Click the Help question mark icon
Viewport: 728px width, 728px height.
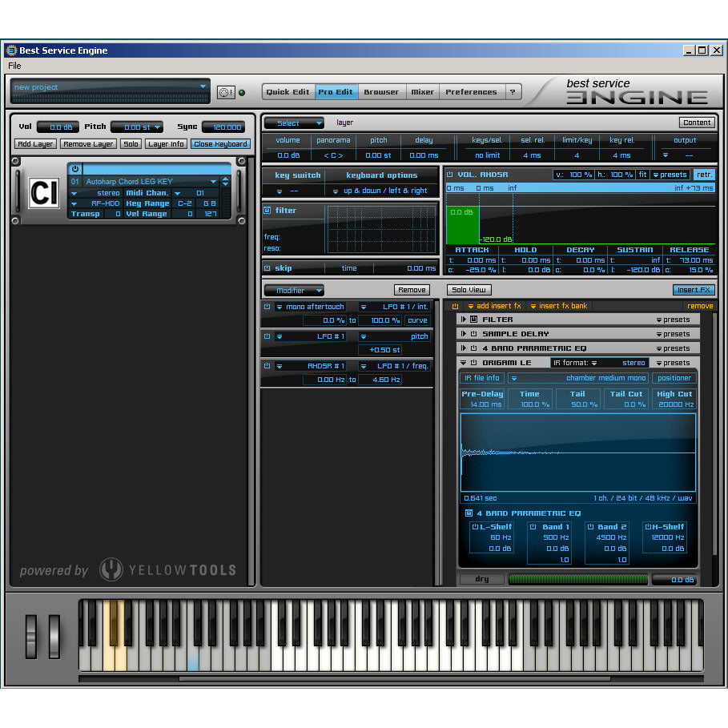point(513,91)
